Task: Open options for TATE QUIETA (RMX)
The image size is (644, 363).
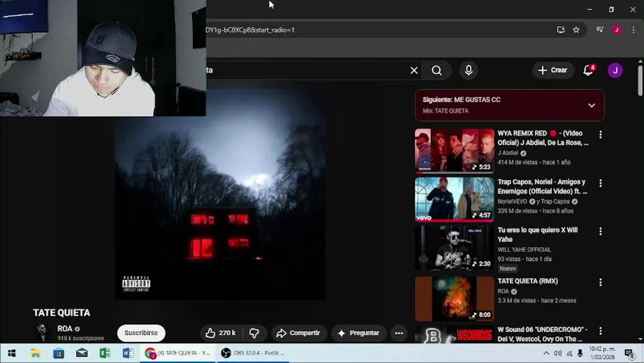Action: pyautogui.click(x=600, y=283)
